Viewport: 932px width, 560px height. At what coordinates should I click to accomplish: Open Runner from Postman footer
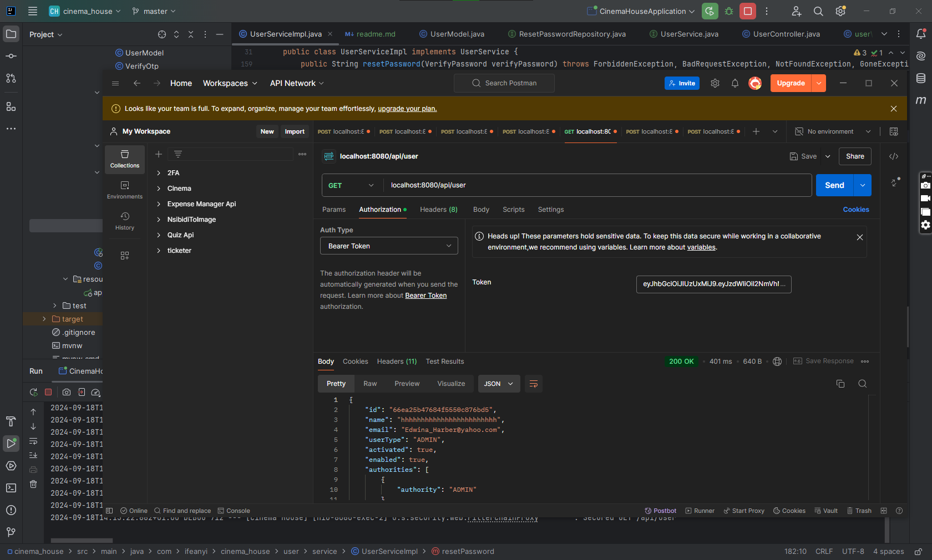[x=700, y=511]
